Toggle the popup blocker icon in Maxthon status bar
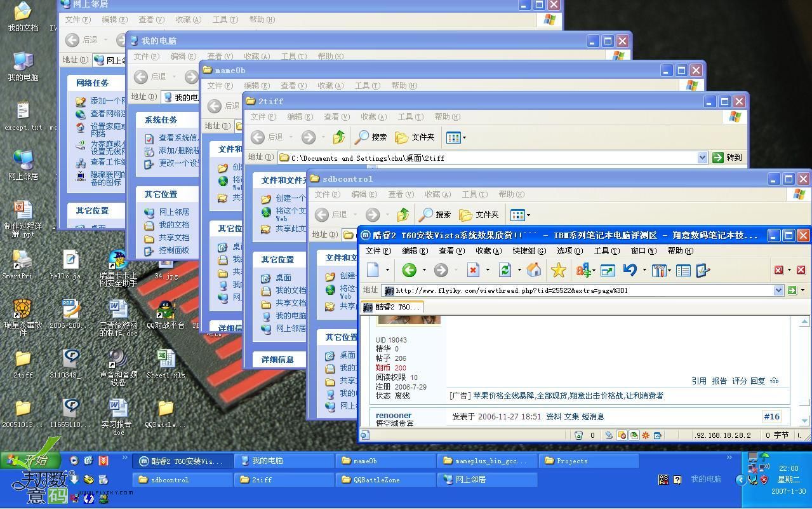Image resolution: width=812 pixels, height=509 pixels. coord(622,435)
